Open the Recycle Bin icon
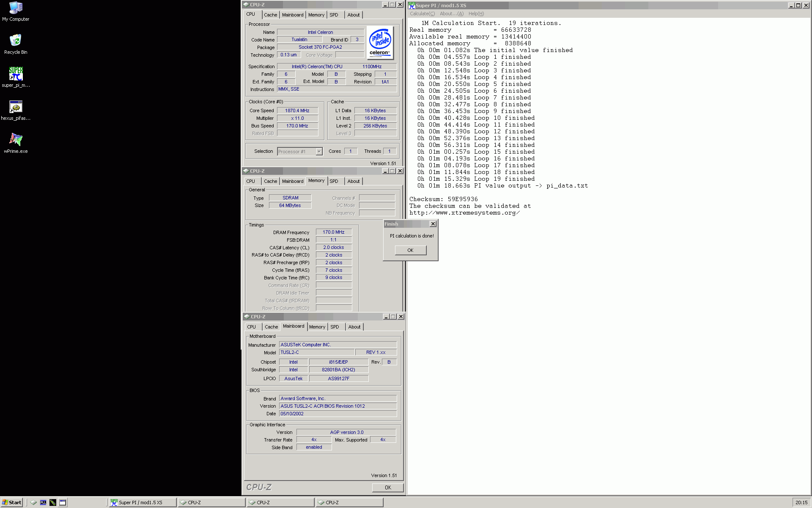This screenshot has height=508, width=812. (16, 44)
